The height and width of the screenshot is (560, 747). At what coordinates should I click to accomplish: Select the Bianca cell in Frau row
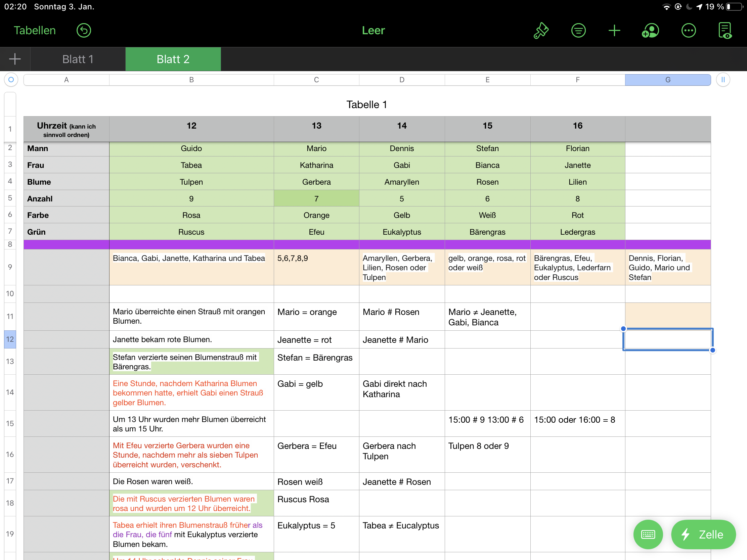[487, 165]
